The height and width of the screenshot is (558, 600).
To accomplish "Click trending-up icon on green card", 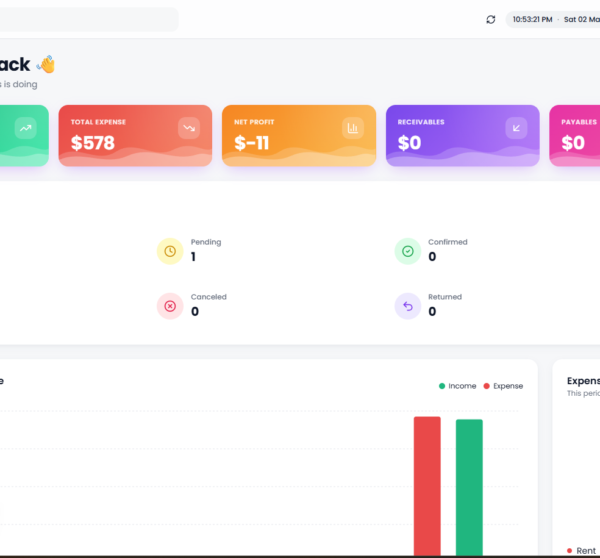I will (26, 128).
